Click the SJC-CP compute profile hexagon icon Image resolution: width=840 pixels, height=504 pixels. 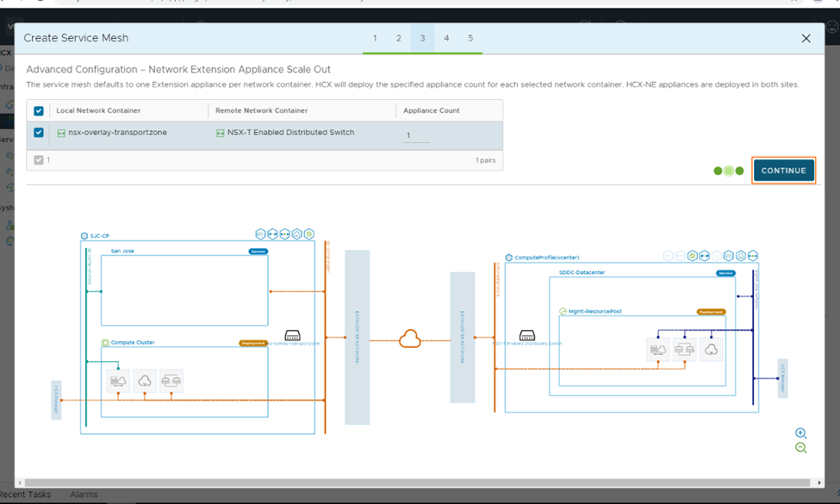pos(84,235)
